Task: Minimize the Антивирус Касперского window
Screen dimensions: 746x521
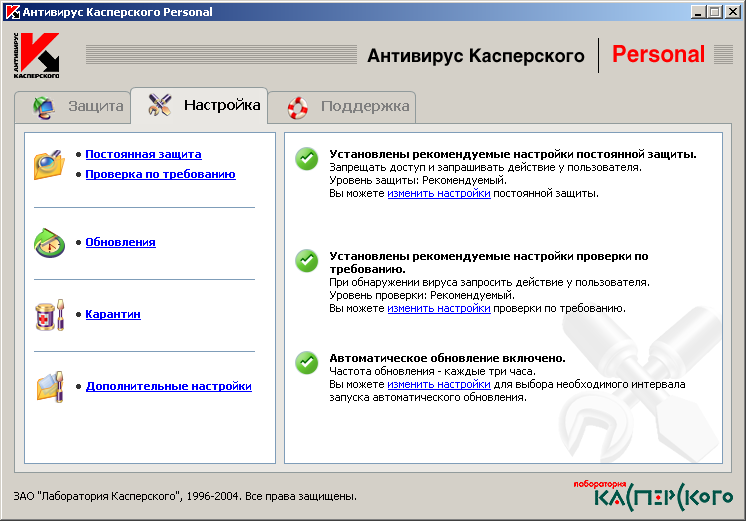Action: coord(697,12)
